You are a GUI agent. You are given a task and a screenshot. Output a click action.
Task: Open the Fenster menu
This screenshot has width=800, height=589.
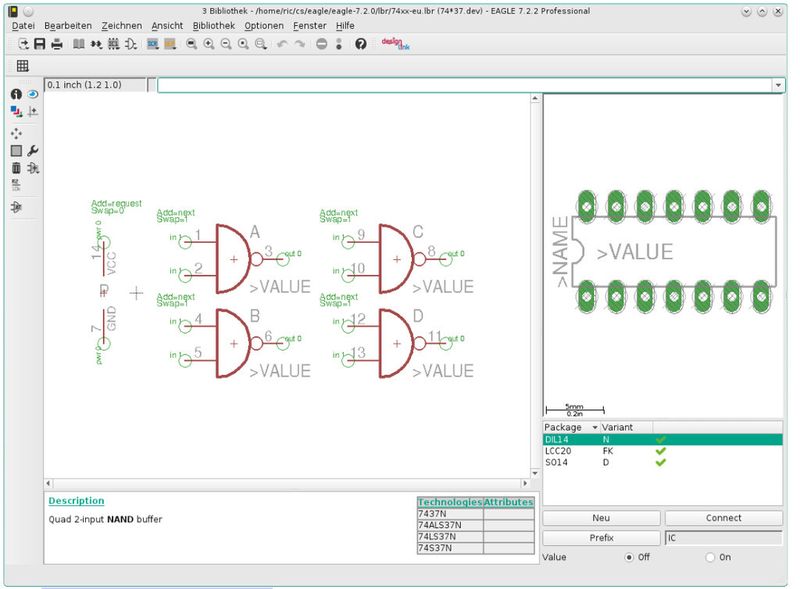pyautogui.click(x=309, y=26)
